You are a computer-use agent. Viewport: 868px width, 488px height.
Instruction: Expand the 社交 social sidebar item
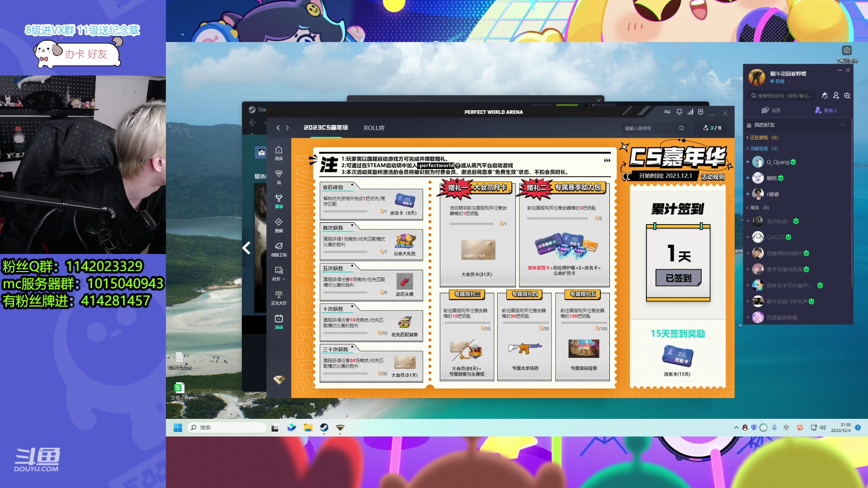click(279, 273)
